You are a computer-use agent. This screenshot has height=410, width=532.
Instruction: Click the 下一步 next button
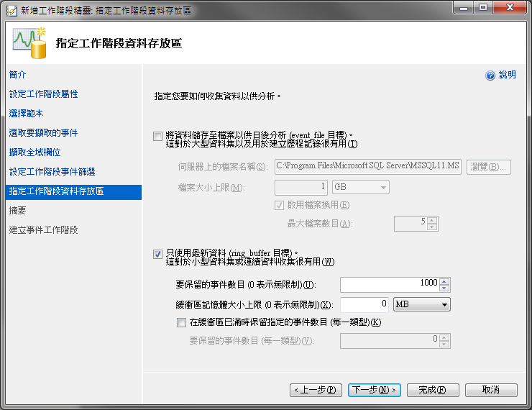click(375, 390)
